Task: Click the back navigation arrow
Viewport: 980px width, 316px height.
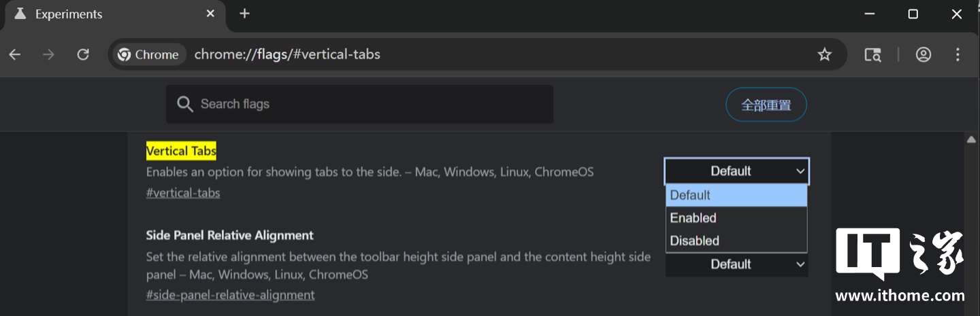Action: pos(15,55)
